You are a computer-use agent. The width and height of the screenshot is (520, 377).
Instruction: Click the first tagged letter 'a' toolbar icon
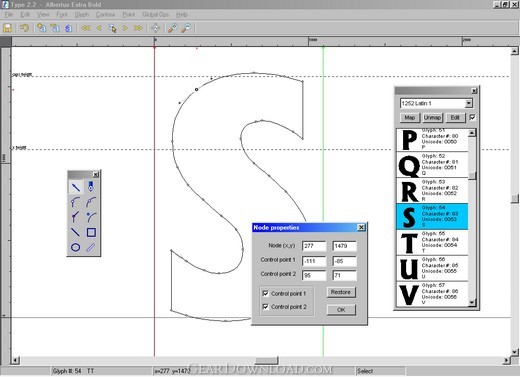click(41, 28)
